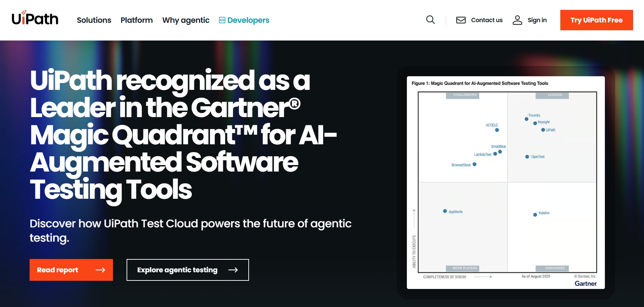Click the code brackets icon next to Developers
Screen dimensions: 644x307
(x=221, y=20)
